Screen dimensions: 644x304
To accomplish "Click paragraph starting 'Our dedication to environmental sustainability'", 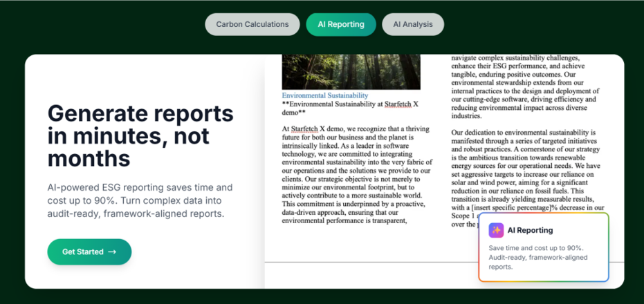I will 527,178.
